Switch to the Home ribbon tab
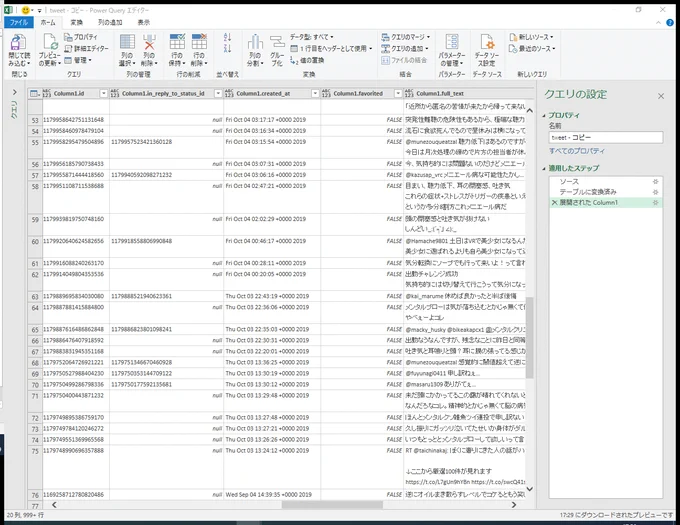This screenshot has height=525, width=680. click(x=48, y=23)
